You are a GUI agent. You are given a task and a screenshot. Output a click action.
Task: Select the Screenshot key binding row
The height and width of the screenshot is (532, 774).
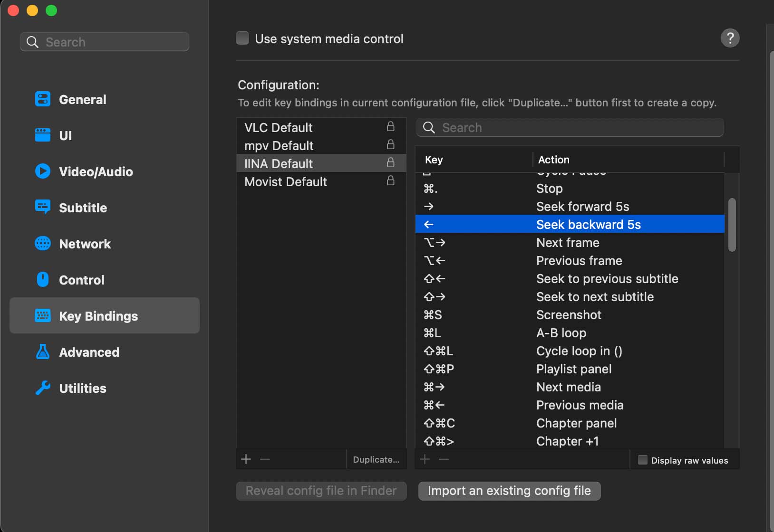click(569, 315)
